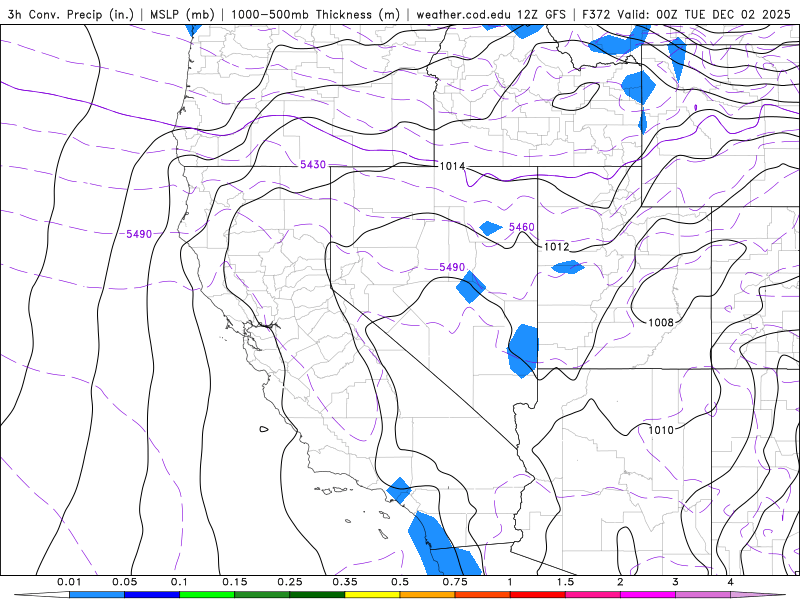Select the orange 0.5–0.75 legend swatch
This screenshot has width=800, height=600.
tap(428, 595)
